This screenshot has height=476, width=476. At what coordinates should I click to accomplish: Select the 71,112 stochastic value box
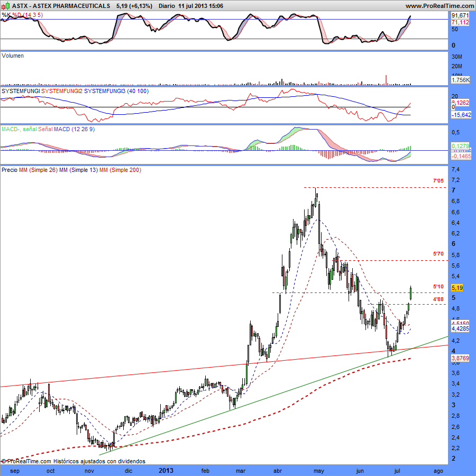(x=460, y=22)
